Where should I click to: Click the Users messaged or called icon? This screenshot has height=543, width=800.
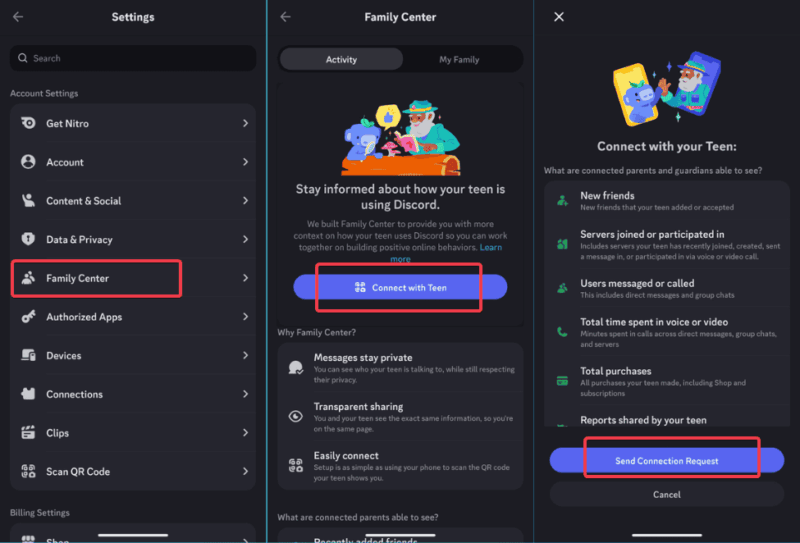click(562, 288)
